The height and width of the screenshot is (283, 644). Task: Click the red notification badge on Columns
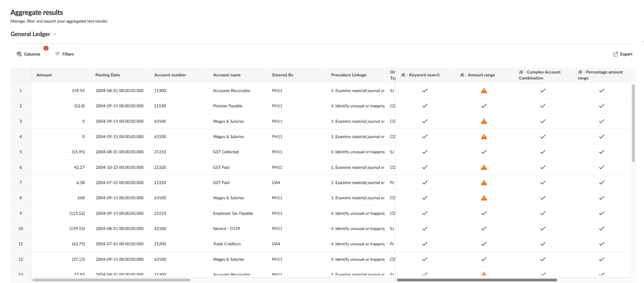[46, 48]
